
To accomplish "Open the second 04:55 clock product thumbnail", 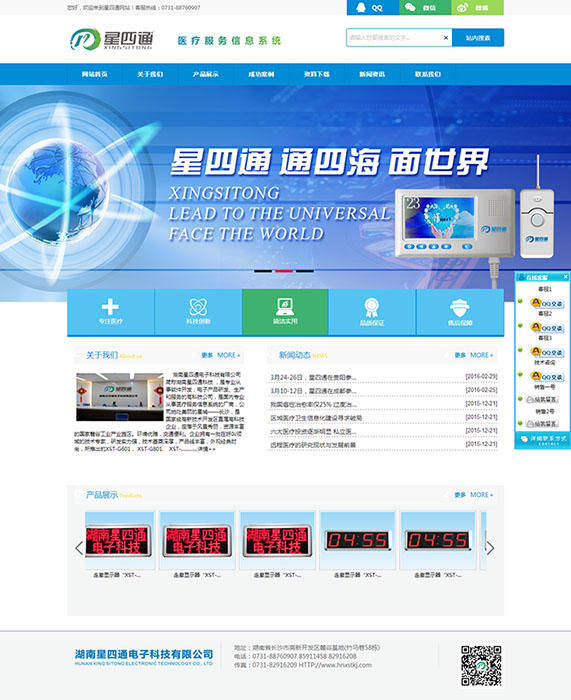I will (438, 540).
